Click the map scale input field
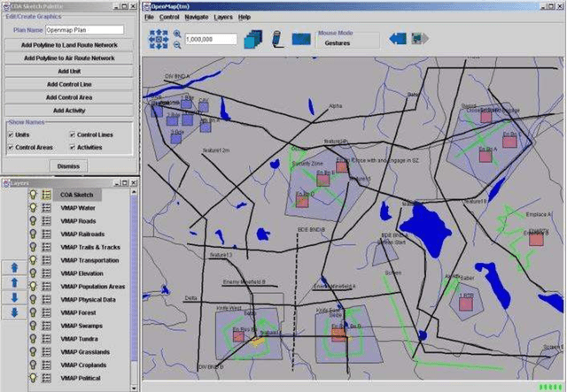 pyautogui.click(x=211, y=39)
